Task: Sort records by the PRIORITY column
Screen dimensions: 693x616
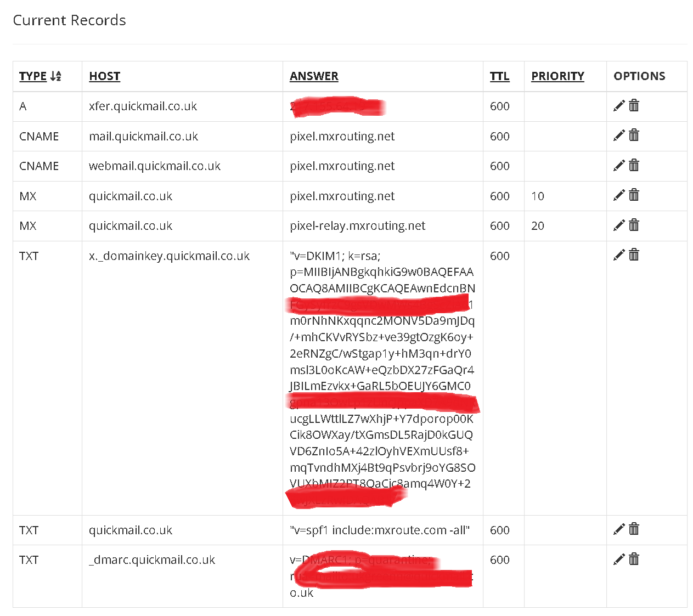Action: click(x=557, y=76)
